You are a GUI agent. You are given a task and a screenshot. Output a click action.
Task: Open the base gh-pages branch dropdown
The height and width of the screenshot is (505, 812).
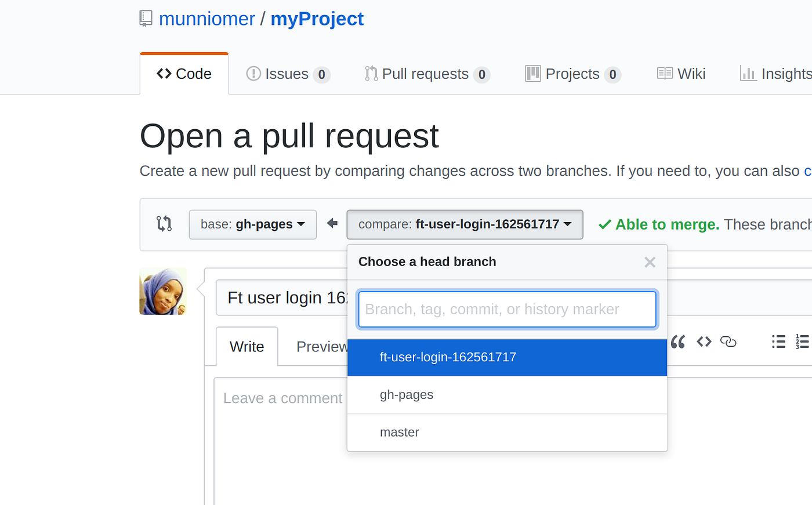[252, 224]
